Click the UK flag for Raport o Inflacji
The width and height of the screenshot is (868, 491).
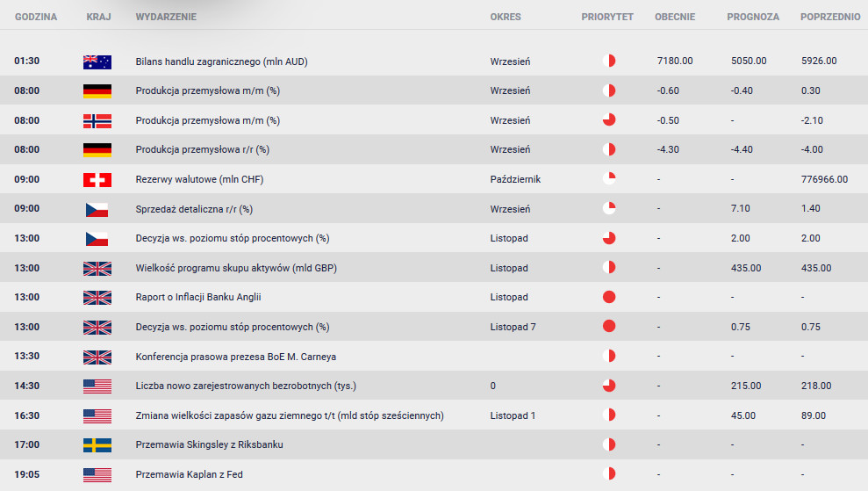[x=97, y=298]
